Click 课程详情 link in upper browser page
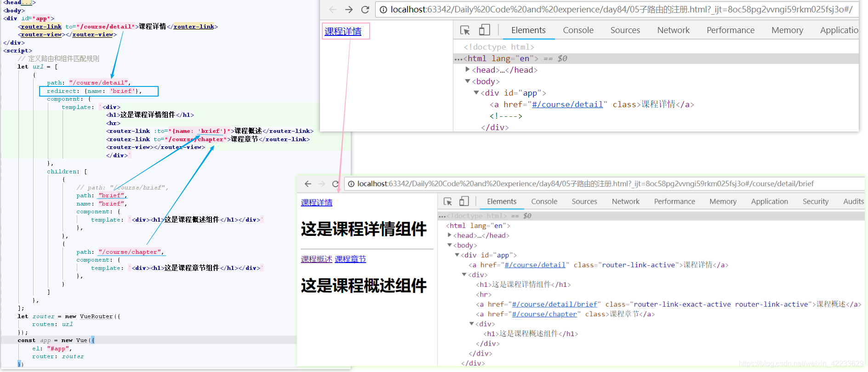 (343, 31)
